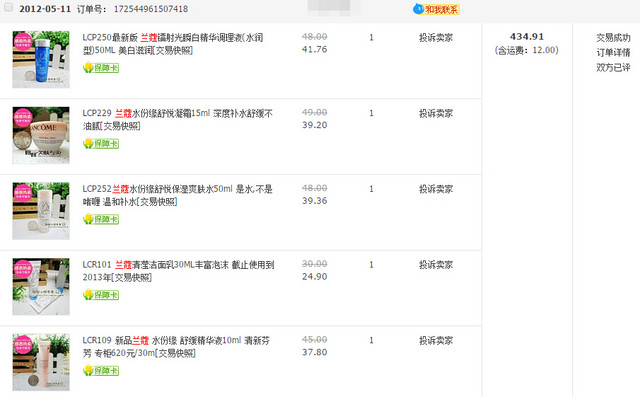Click 投诉卖家 for the LCP252 item
Screen dimensions: 640x397
coord(436,189)
